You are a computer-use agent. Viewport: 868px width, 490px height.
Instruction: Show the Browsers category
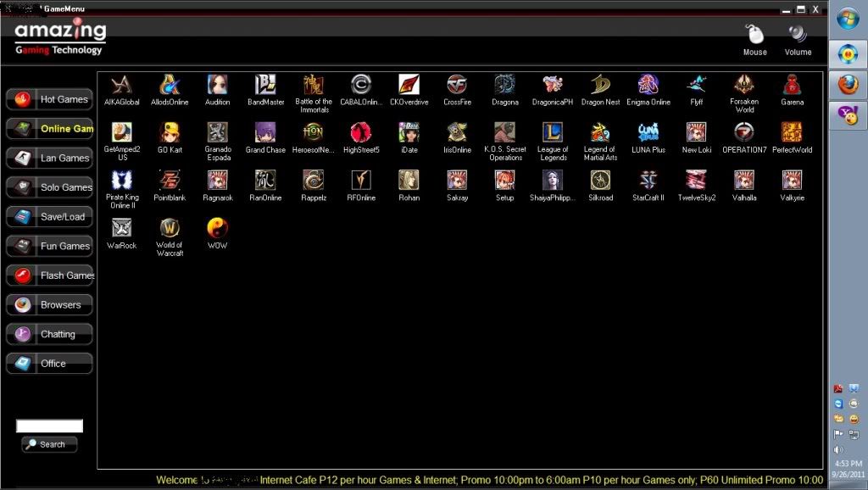49,305
